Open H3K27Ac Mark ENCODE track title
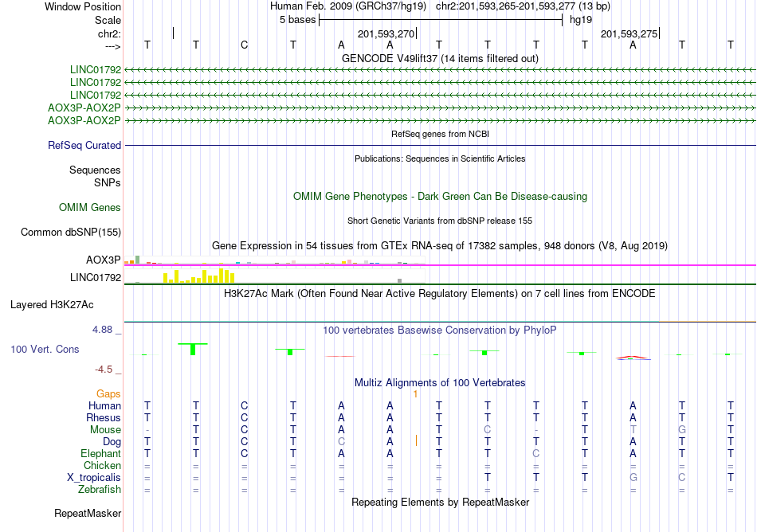The height and width of the screenshot is (532, 757). pyautogui.click(x=440, y=293)
